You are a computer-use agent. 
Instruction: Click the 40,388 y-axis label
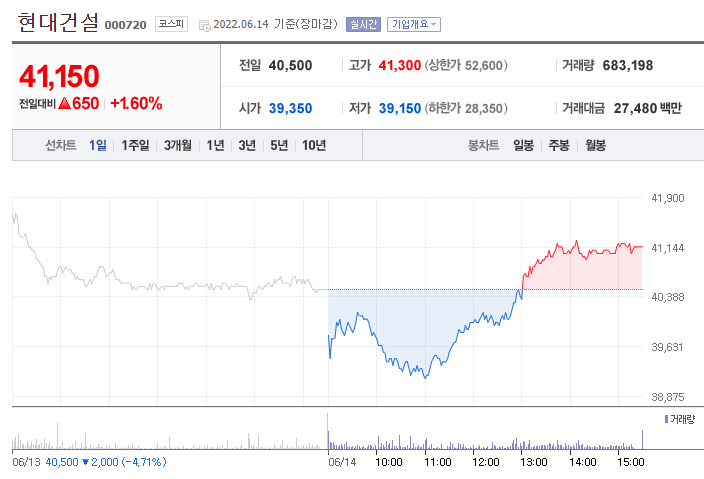coord(668,297)
